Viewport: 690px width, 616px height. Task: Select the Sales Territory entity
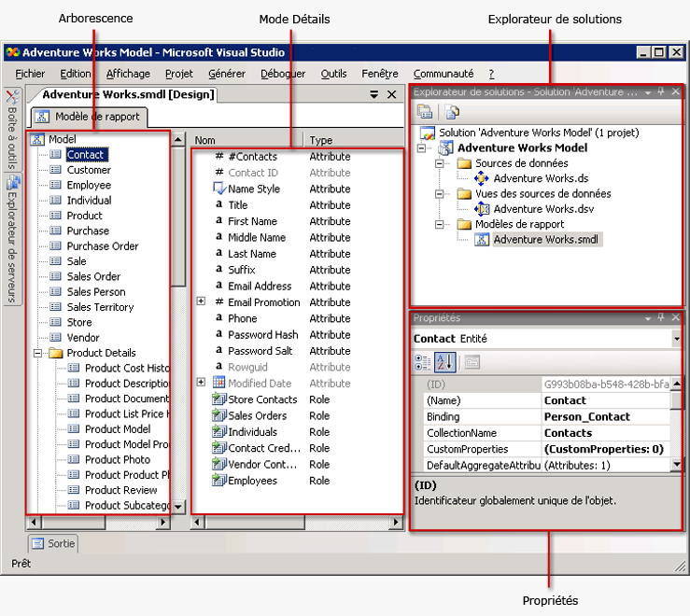coord(100,307)
